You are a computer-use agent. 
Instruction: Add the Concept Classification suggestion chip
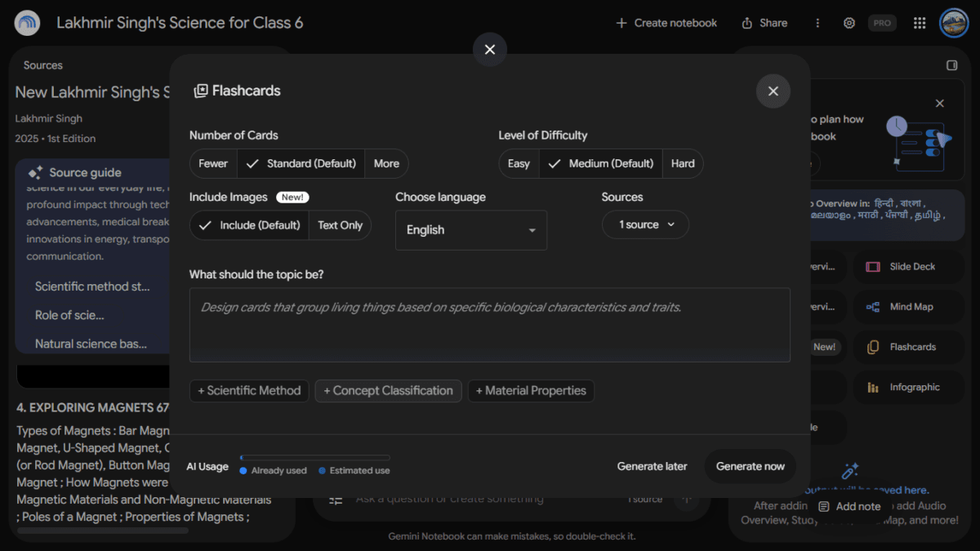coord(388,391)
